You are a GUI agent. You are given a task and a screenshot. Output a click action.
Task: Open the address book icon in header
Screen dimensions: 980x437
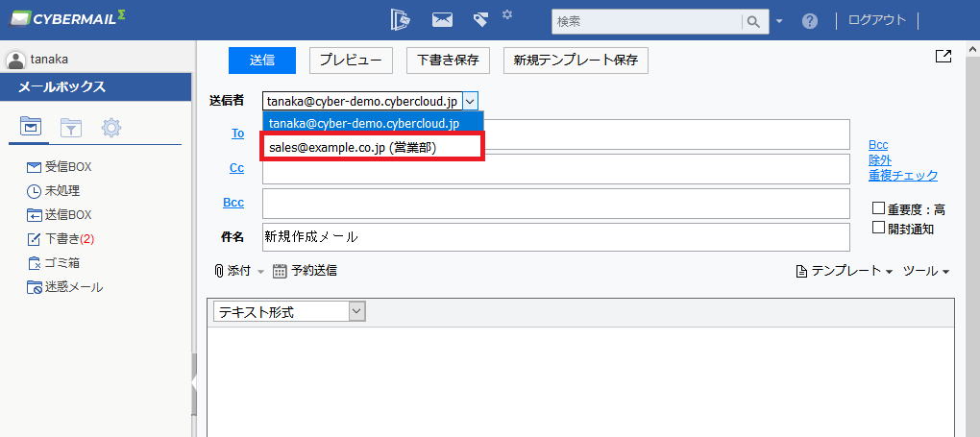pos(402,19)
